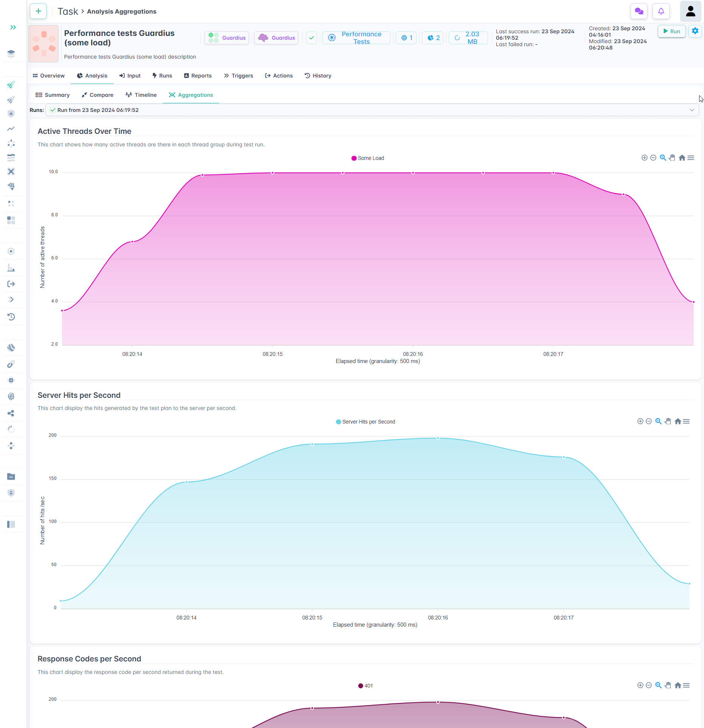Open the user profile avatar
This screenshot has height=728, width=704.
(x=690, y=11)
